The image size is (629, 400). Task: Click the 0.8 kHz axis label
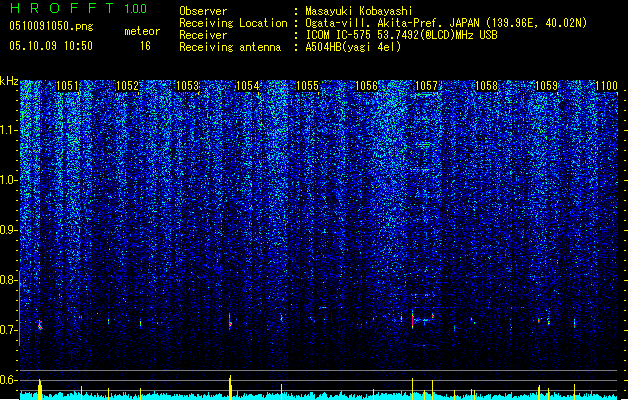8,280
